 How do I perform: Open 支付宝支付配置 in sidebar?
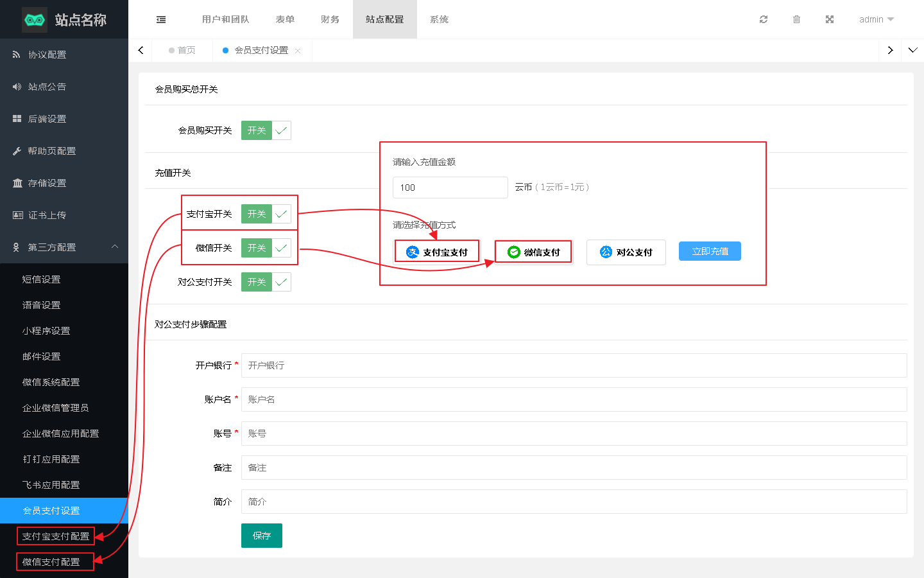[56, 536]
